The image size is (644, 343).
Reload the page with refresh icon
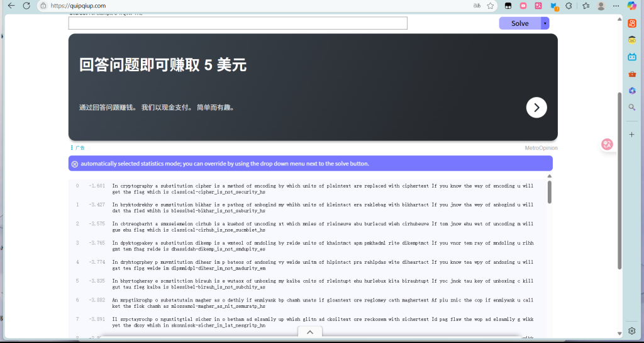click(26, 6)
